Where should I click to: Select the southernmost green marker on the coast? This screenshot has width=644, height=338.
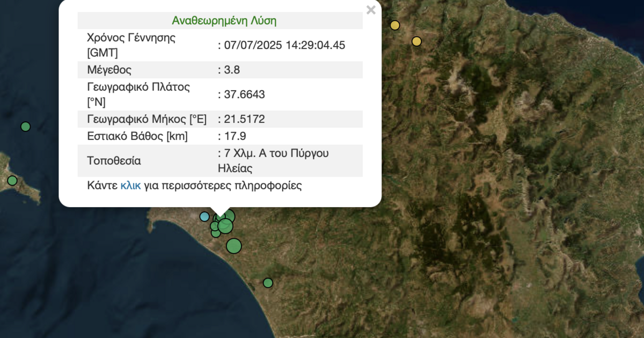point(268,283)
